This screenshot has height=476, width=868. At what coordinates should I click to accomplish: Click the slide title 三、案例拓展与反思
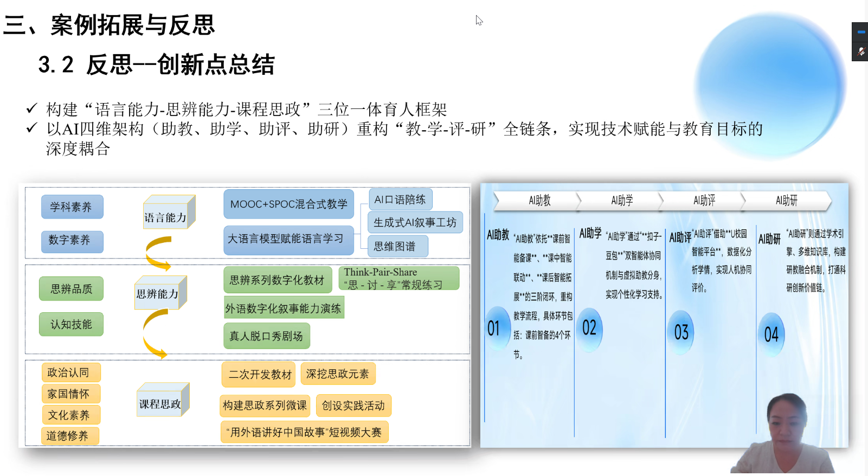[x=109, y=25]
